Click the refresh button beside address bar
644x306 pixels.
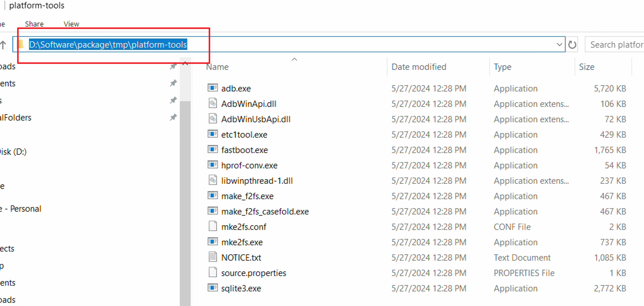point(572,45)
